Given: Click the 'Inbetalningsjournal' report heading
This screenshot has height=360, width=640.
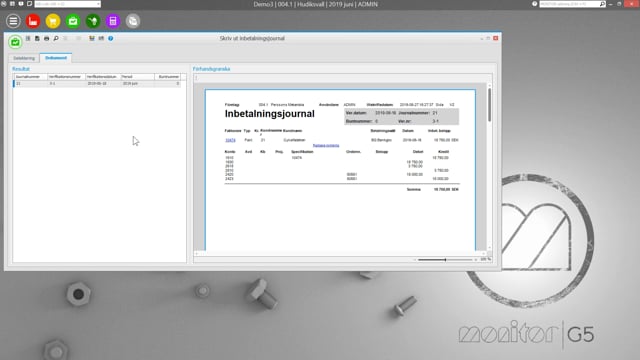Looking at the screenshot, I should coord(269,114).
